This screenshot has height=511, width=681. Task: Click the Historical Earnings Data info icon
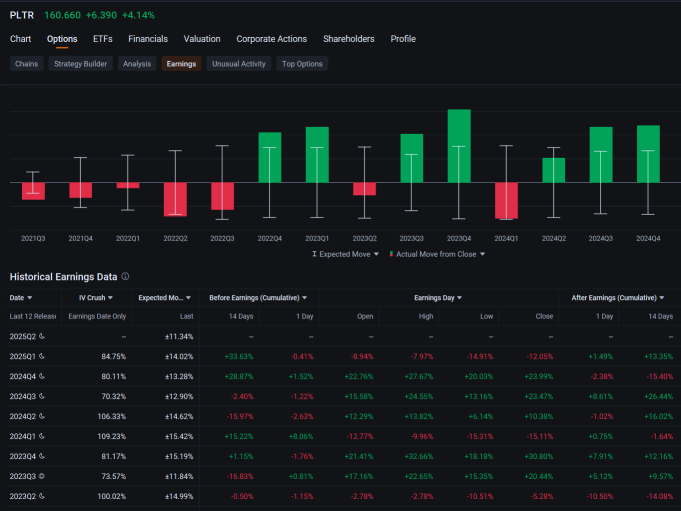pyautogui.click(x=125, y=276)
